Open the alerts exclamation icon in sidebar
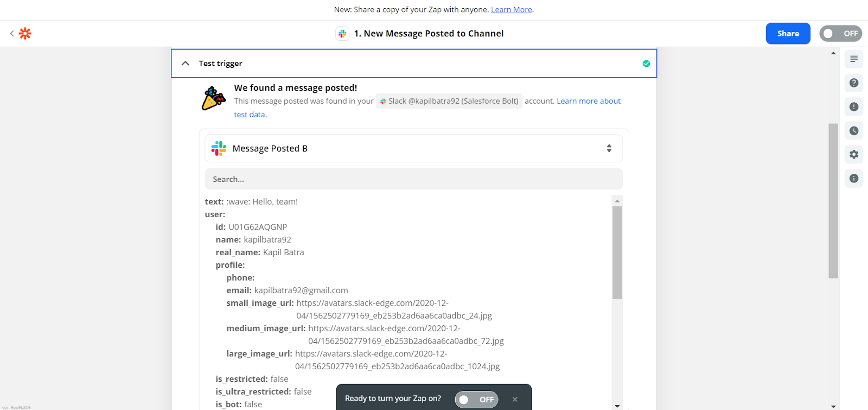Screen dimensions: 868x410 [854, 107]
